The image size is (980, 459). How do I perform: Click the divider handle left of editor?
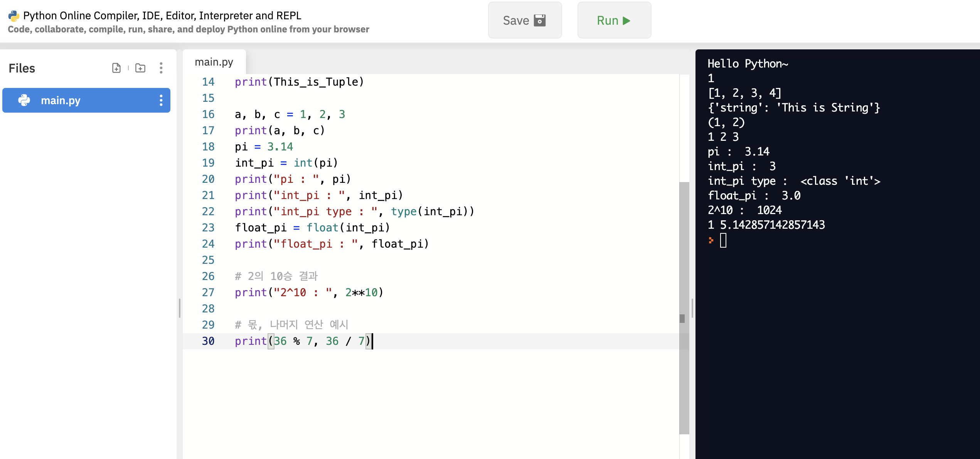180,307
